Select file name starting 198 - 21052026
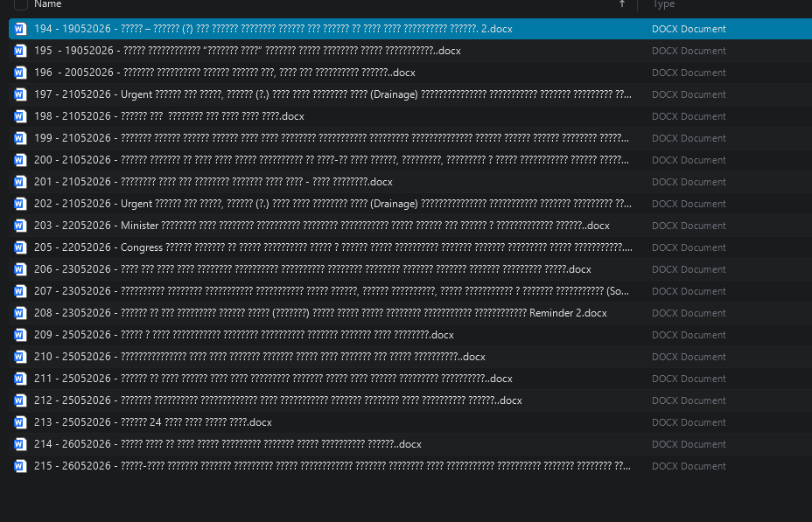Screen dimensions: 812x522 point(169,116)
